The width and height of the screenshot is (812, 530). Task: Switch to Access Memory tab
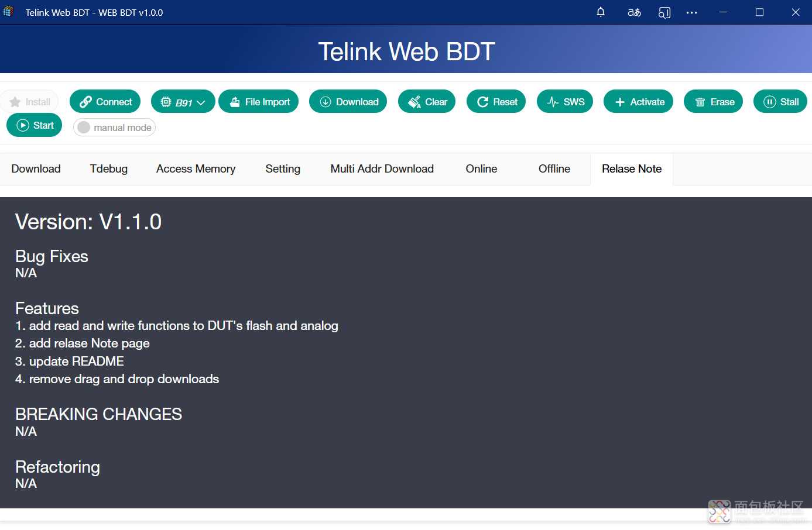pos(196,169)
